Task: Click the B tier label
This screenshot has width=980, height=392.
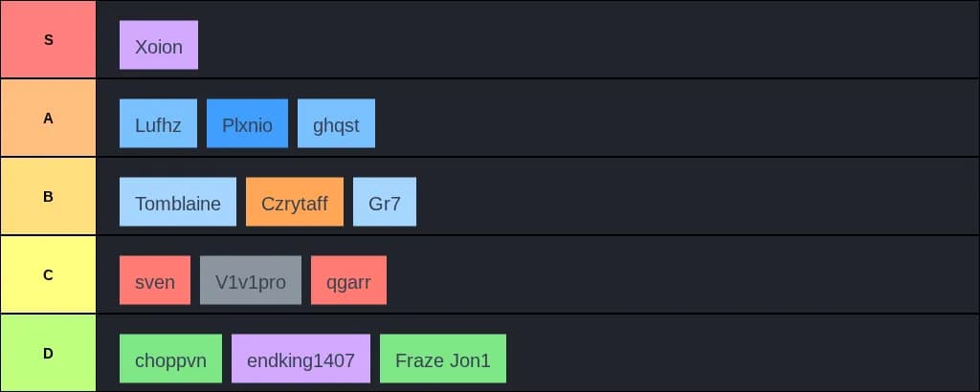Action: coord(48,197)
